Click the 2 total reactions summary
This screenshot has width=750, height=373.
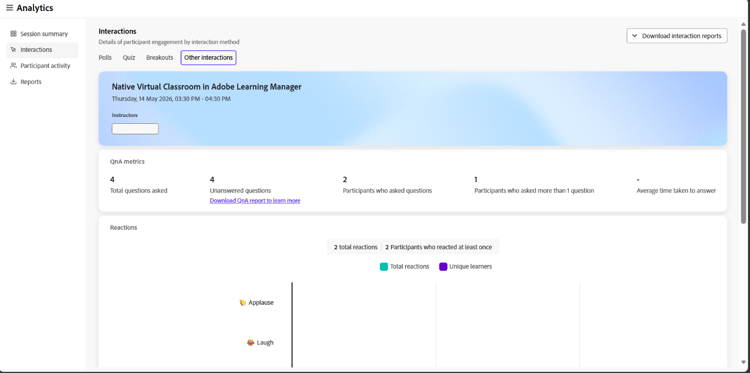tap(355, 247)
